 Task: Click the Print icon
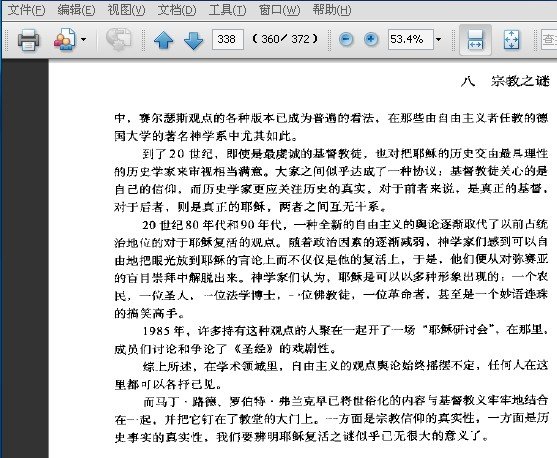click(28, 39)
